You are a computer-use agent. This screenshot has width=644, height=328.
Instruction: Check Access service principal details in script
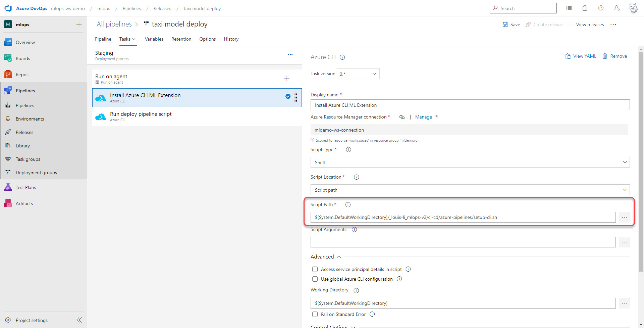coord(315,269)
